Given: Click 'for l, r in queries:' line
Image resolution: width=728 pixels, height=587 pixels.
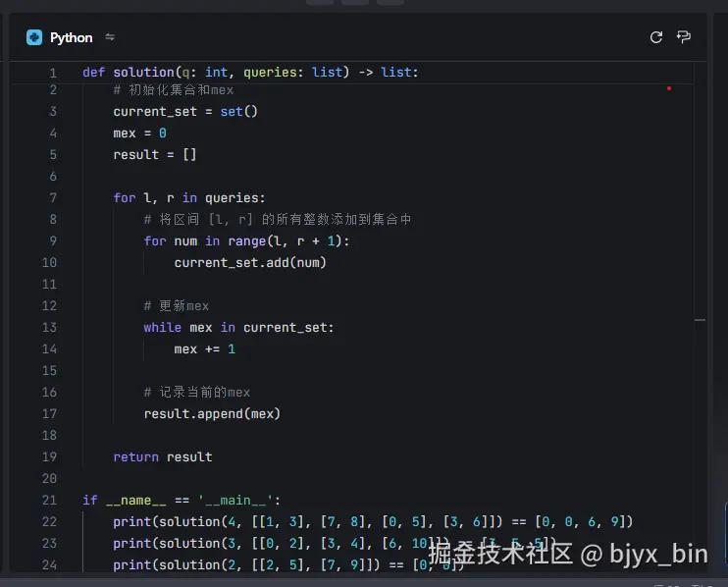Looking at the screenshot, I should pyautogui.click(x=189, y=198).
